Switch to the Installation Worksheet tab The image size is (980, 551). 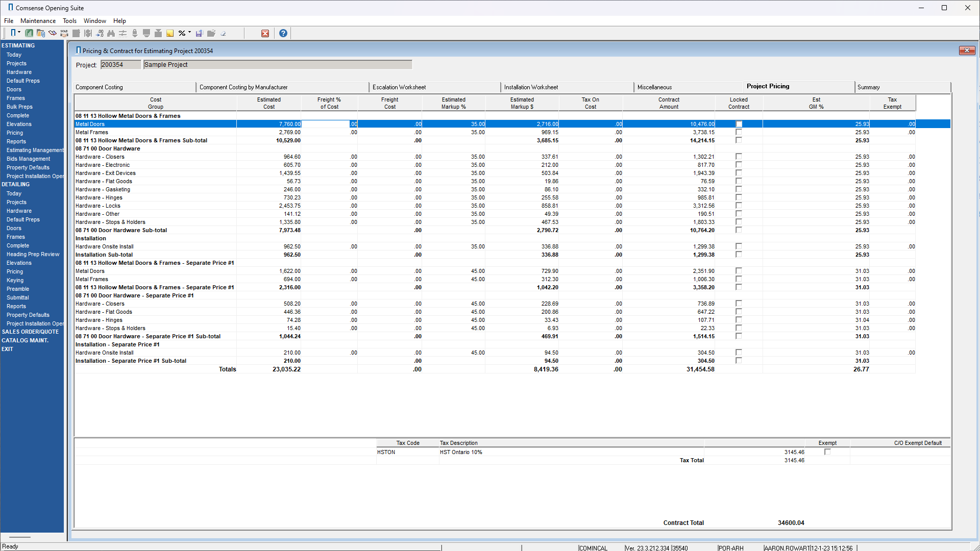(531, 87)
